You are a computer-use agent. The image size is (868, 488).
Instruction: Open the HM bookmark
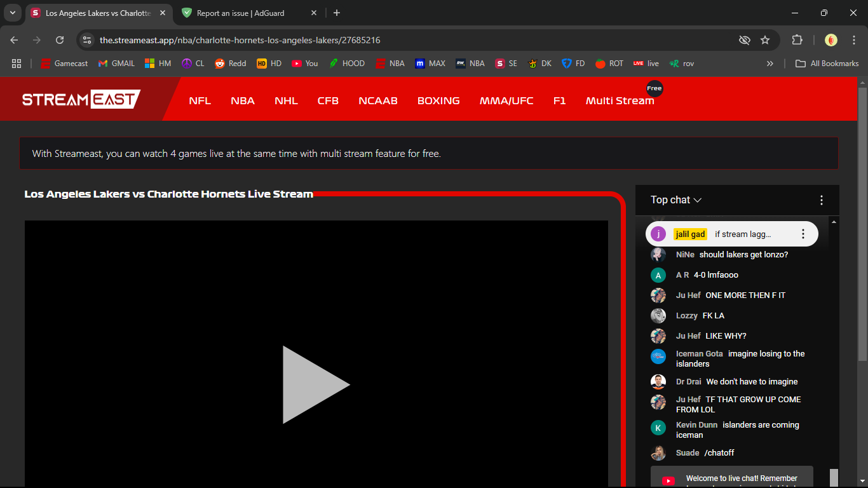[158, 64]
